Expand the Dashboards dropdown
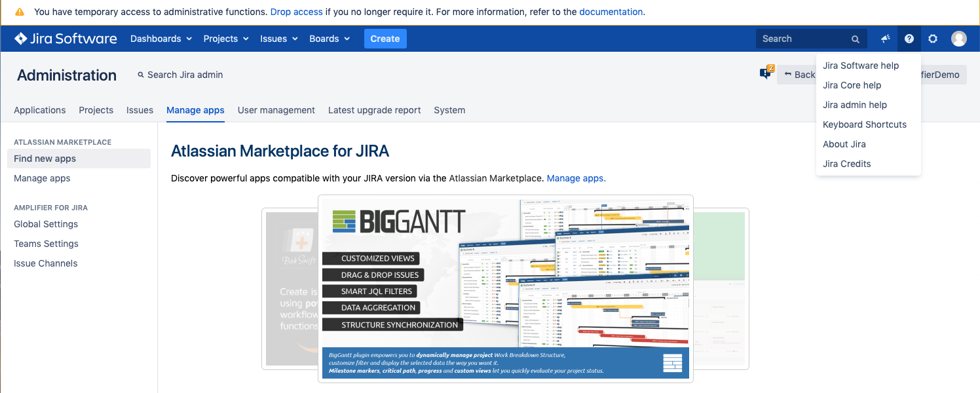 click(161, 39)
